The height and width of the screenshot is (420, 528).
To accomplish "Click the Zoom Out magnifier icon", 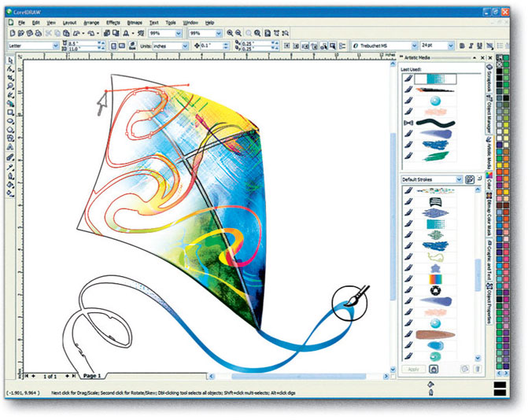I will (238, 33).
